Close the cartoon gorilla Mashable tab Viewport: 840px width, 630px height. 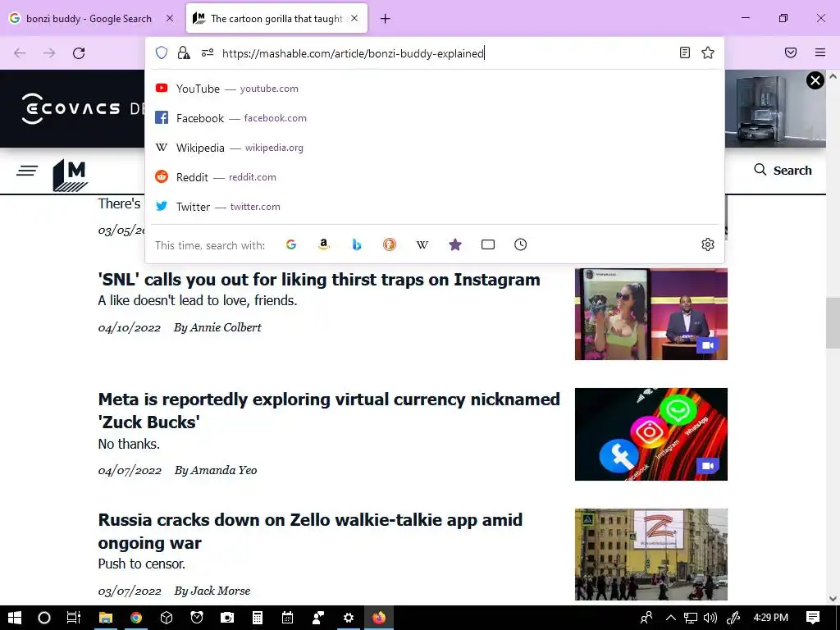[354, 19]
